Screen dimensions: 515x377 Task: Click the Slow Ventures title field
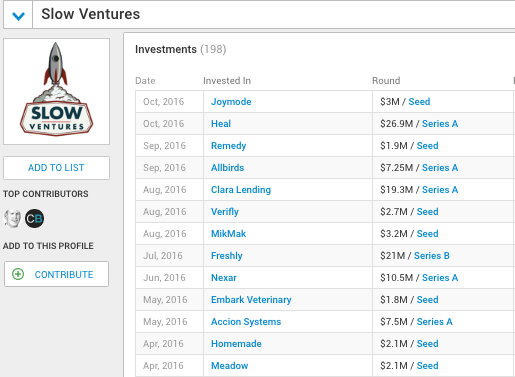point(274,14)
